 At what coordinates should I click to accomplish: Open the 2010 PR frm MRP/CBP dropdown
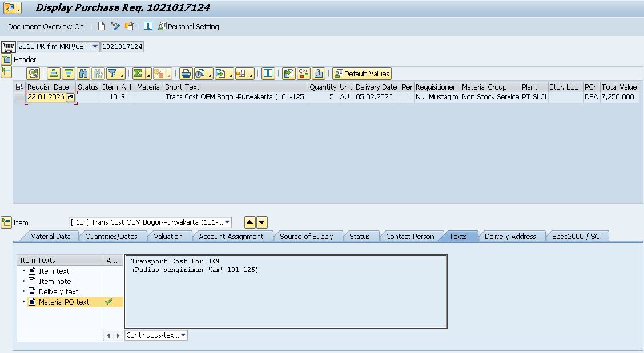tap(95, 47)
